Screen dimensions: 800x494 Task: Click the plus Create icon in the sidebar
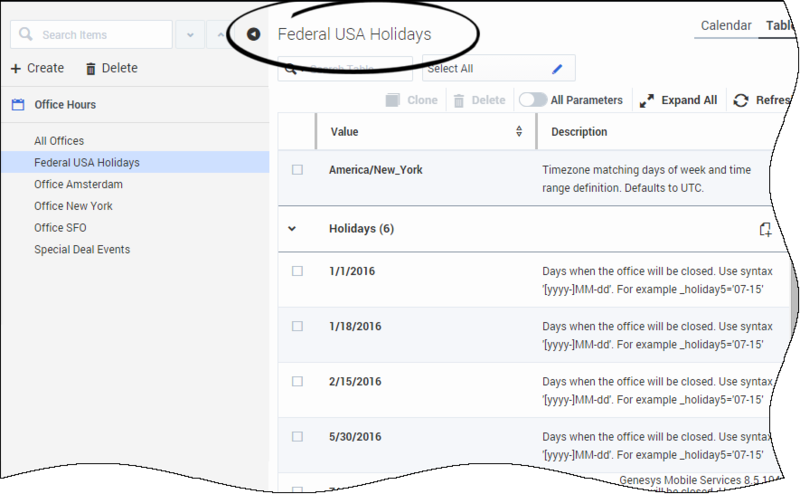pyautogui.click(x=16, y=69)
